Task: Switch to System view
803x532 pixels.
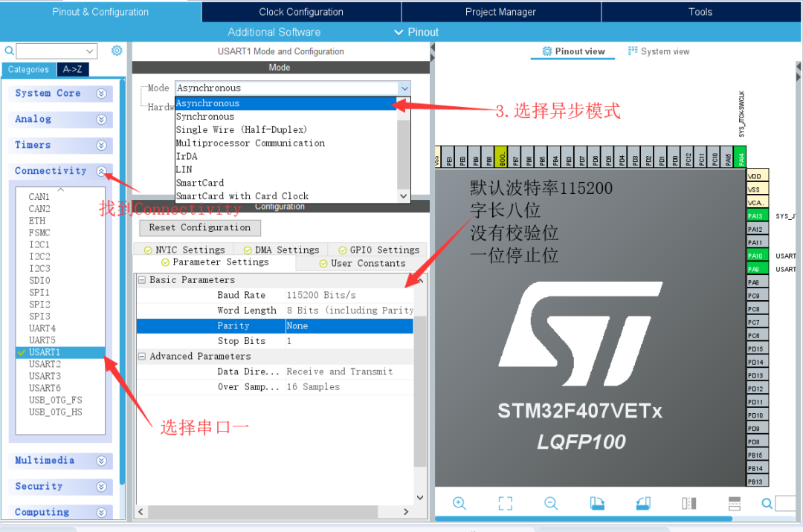Action: 659,51
